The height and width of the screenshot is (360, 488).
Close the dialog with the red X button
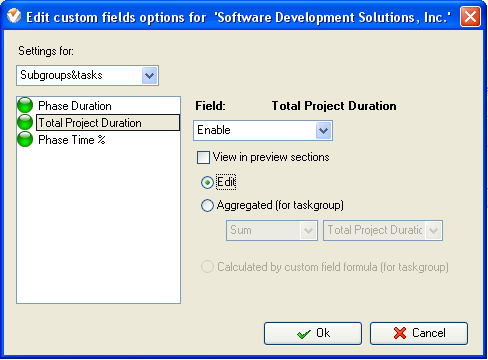(x=470, y=16)
